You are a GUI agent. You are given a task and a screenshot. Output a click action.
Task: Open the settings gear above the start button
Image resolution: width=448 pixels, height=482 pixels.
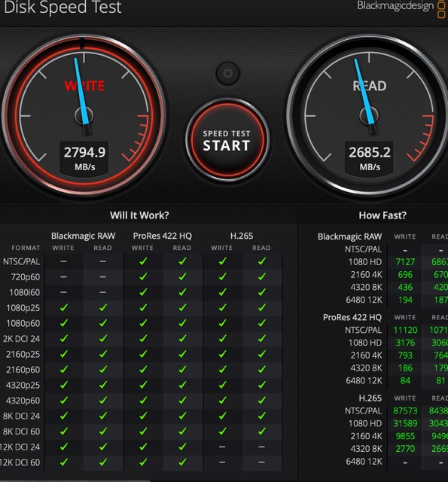click(x=227, y=74)
